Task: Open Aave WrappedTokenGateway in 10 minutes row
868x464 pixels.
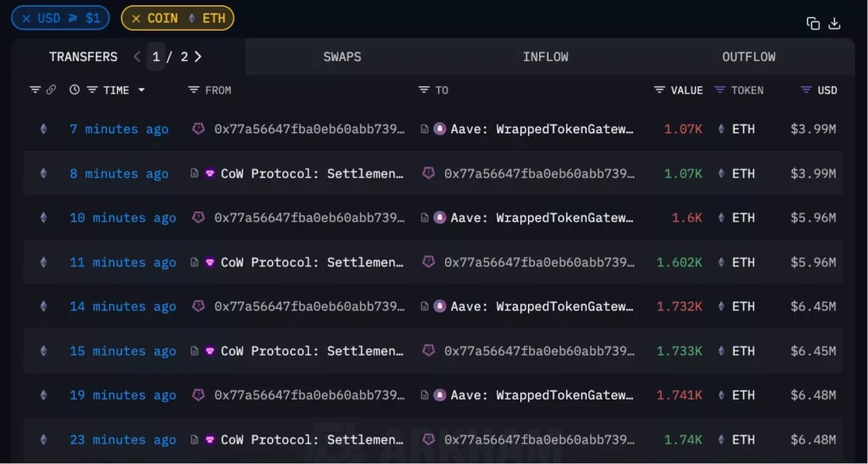Action: tap(542, 218)
